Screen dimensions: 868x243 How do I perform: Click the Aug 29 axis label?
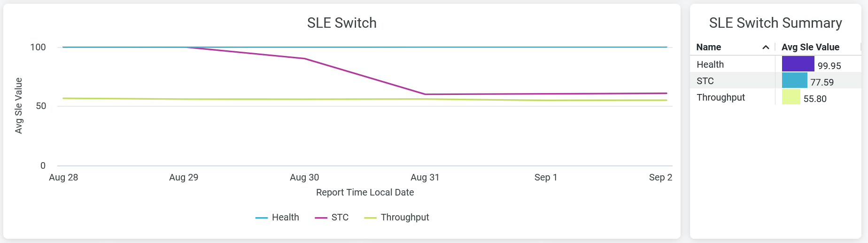coord(184,177)
